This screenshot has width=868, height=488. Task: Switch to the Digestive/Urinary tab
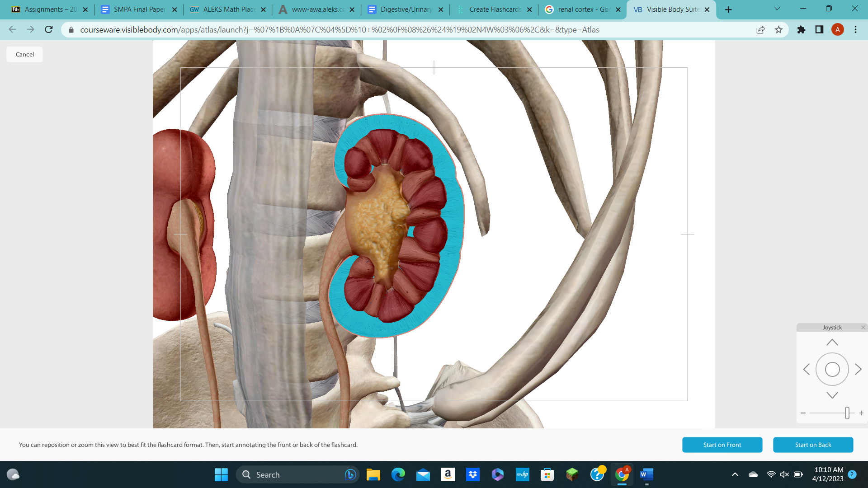click(x=405, y=9)
